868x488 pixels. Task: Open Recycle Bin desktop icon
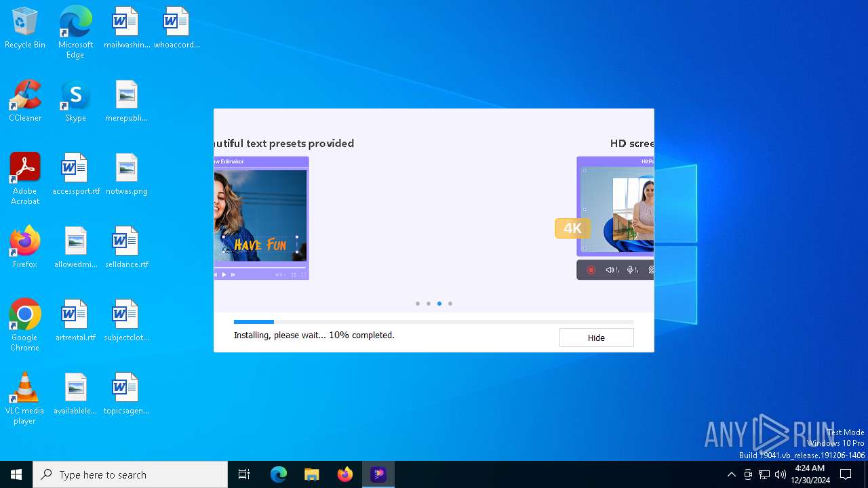coord(25,28)
